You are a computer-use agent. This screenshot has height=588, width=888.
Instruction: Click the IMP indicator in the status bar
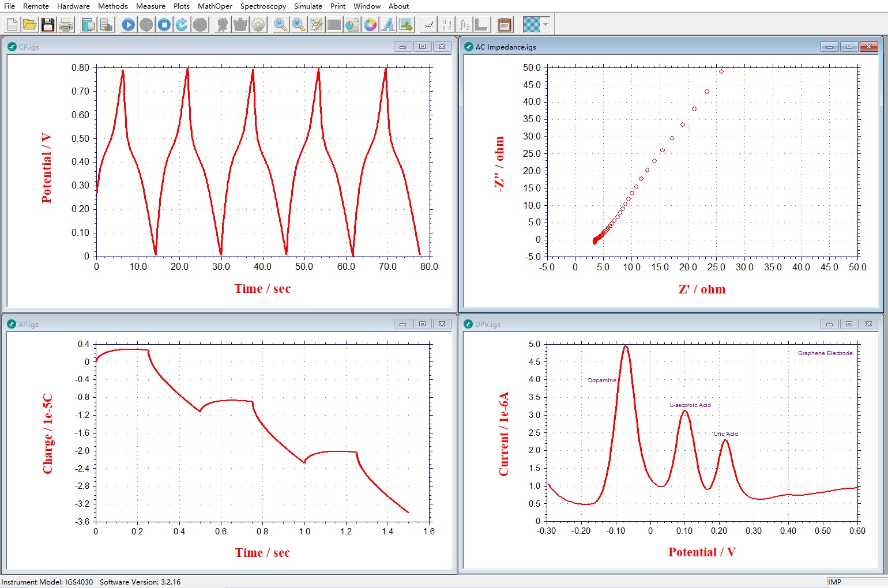(834, 582)
